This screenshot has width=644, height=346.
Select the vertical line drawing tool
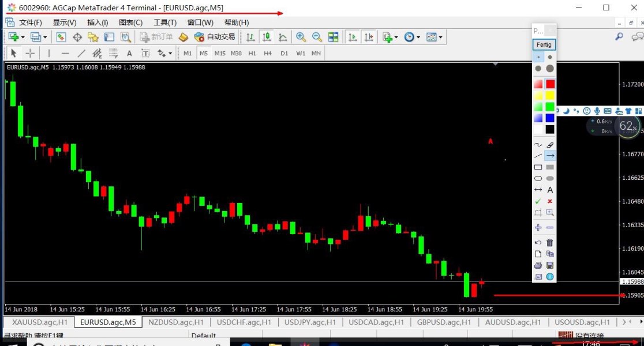pos(49,53)
